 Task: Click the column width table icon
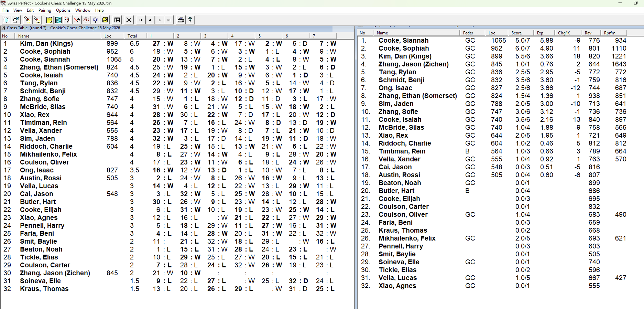117,20
